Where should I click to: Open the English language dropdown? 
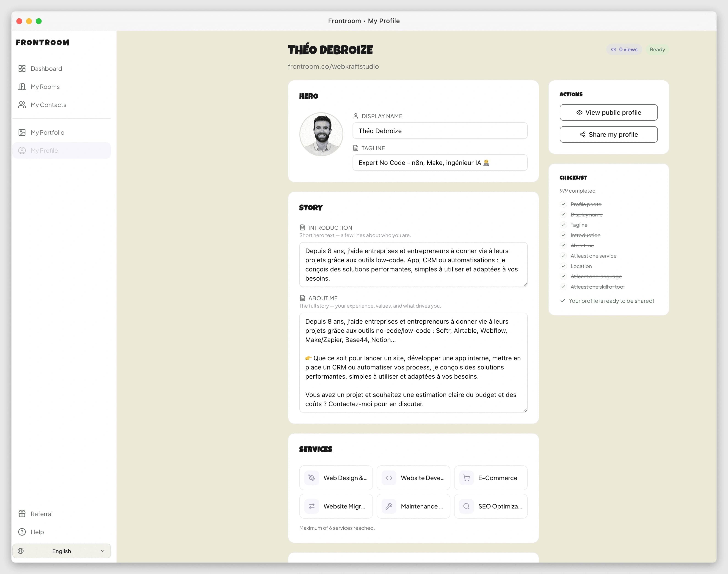61,551
